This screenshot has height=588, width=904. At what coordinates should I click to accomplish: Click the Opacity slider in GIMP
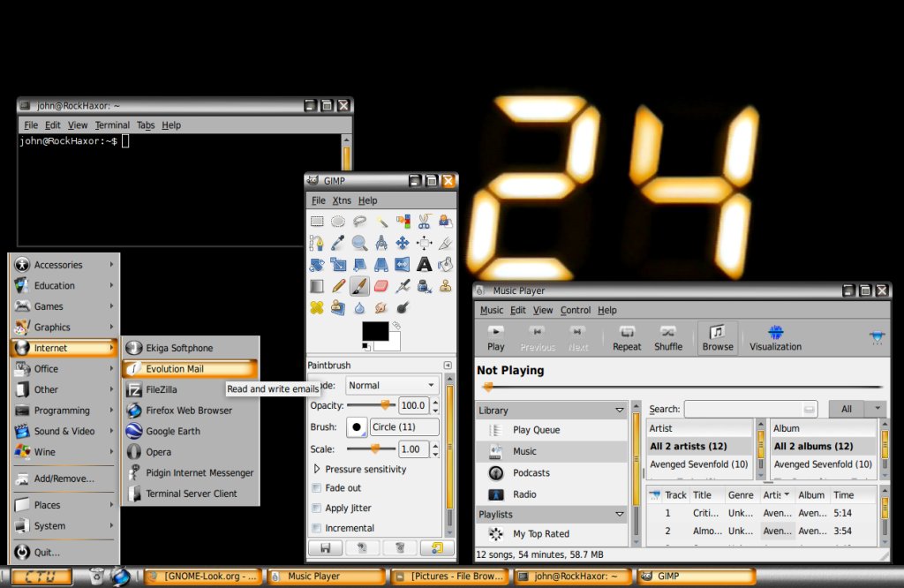pyautogui.click(x=371, y=405)
